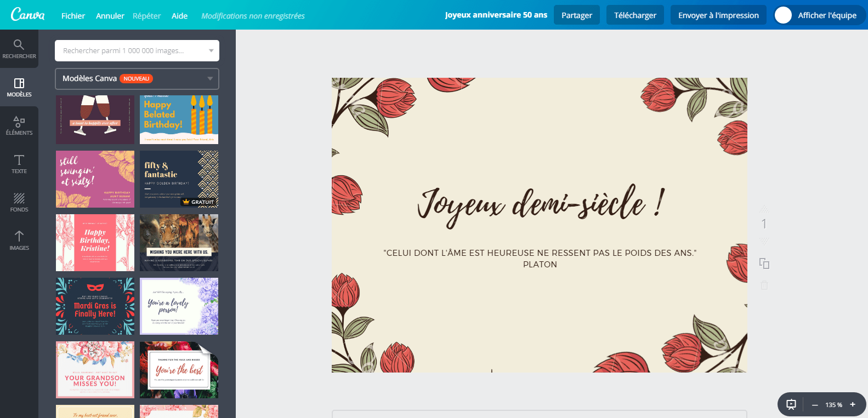This screenshot has width=868, height=418.
Task: Click the delete page trash icon
Action: click(764, 285)
